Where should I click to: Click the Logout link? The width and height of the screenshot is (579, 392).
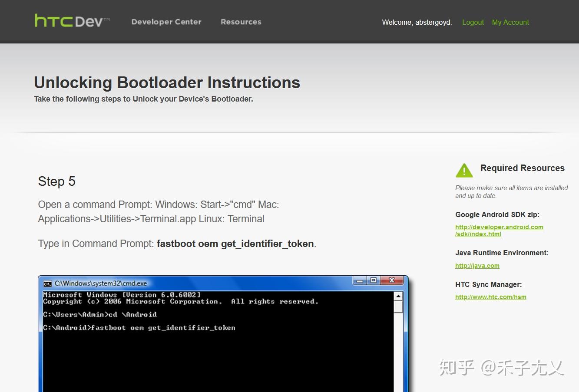click(473, 22)
